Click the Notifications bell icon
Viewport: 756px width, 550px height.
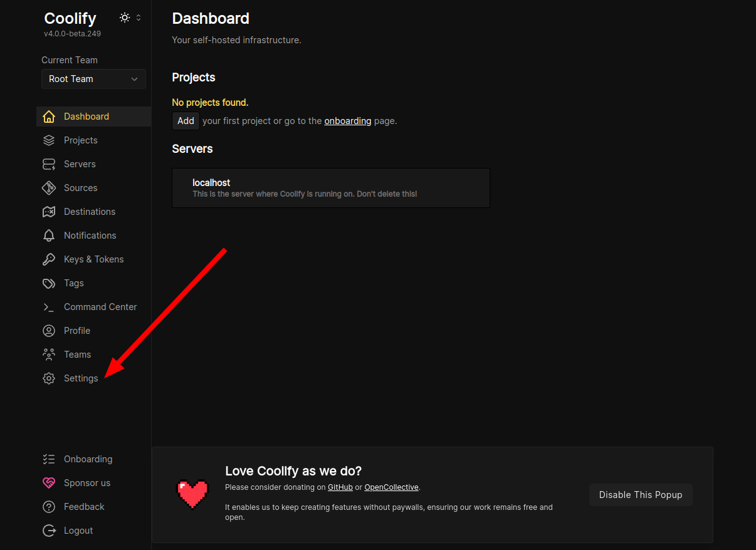pos(49,236)
